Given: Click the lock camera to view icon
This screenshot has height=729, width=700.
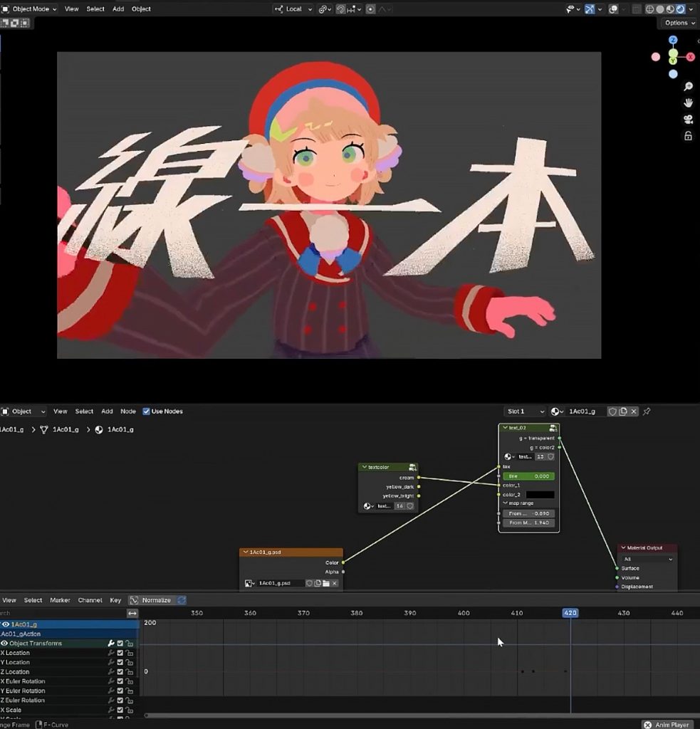Looking at the screenshot, I should [688, 136].
